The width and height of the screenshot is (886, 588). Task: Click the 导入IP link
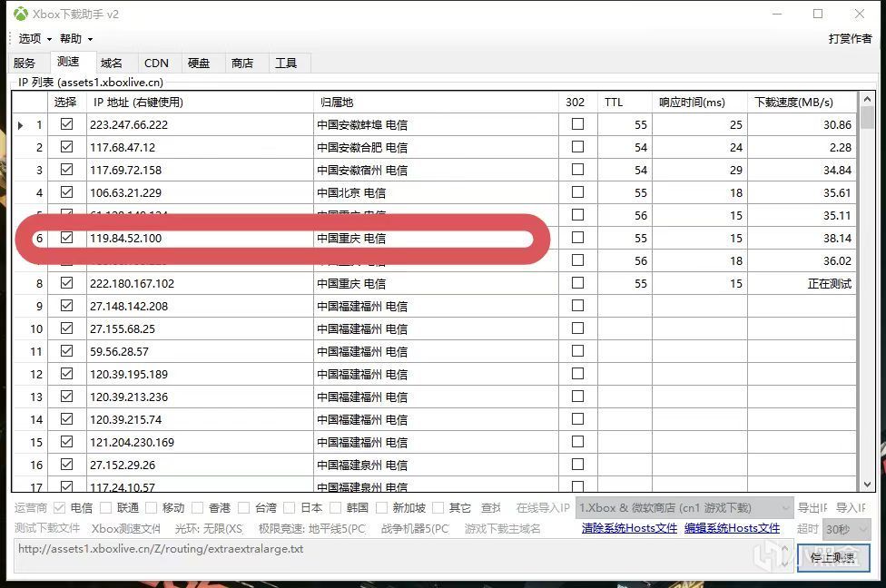[851, 508]
